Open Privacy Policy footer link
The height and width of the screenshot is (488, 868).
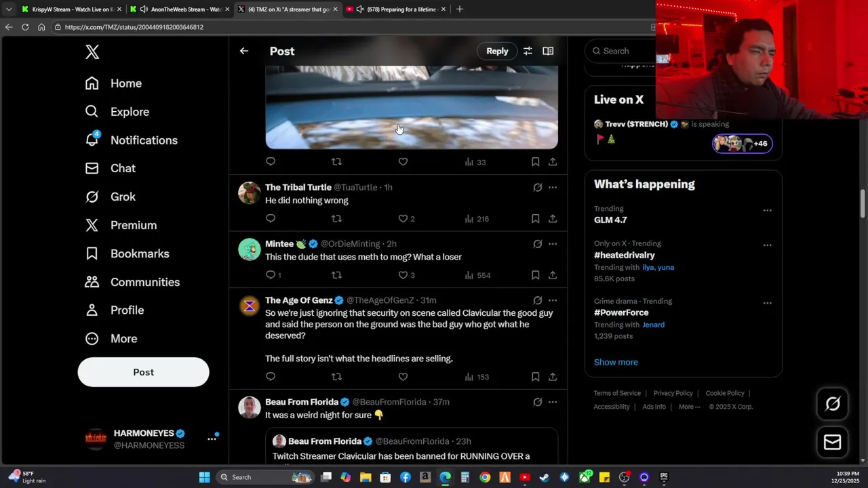pos(673,393)
